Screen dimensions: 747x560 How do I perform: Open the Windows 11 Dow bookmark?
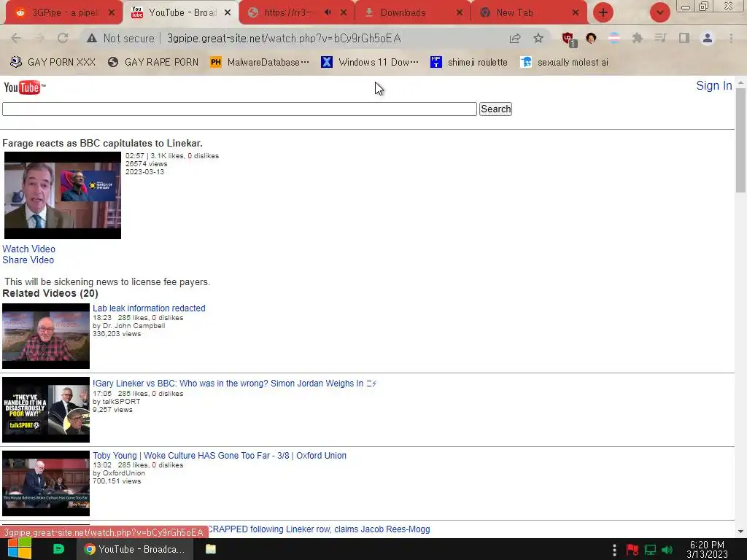tap(370, 63)
